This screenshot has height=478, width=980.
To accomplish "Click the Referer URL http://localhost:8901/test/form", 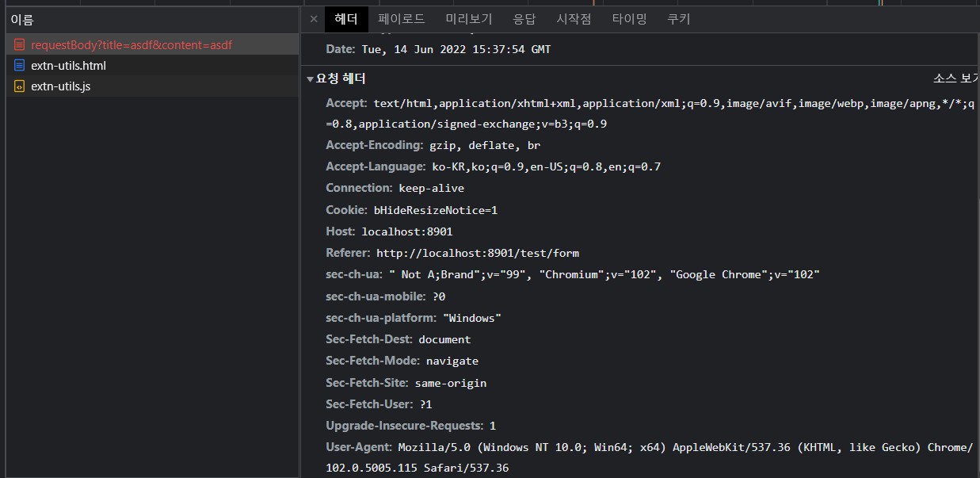I will (x=478, y=253).
